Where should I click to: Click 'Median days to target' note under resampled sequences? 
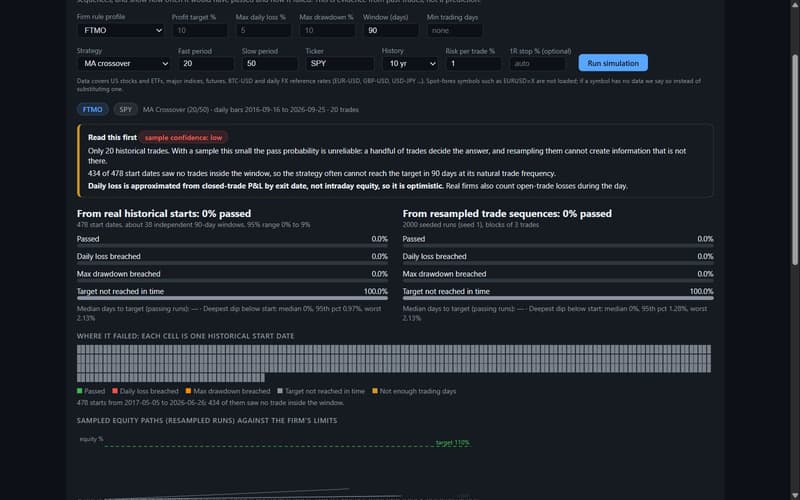[x=555, y=313]
